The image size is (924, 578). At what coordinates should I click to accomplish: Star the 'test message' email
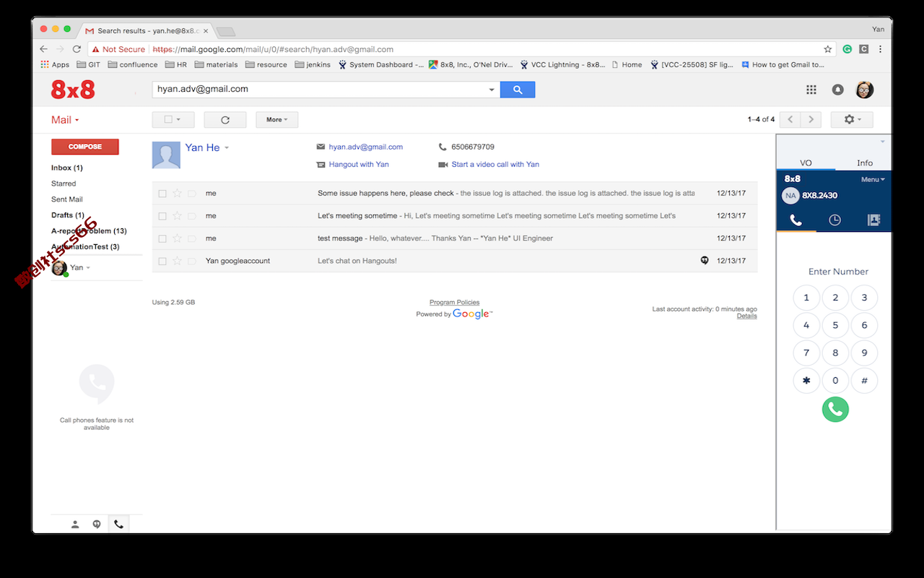[x=177, y=238]
